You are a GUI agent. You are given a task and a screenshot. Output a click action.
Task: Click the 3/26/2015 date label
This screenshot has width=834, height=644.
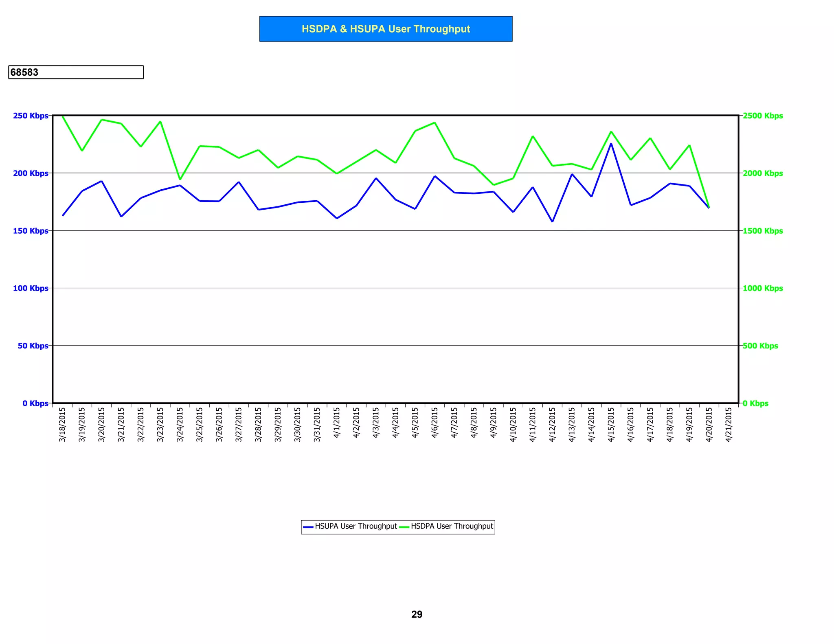click(219, 425)
